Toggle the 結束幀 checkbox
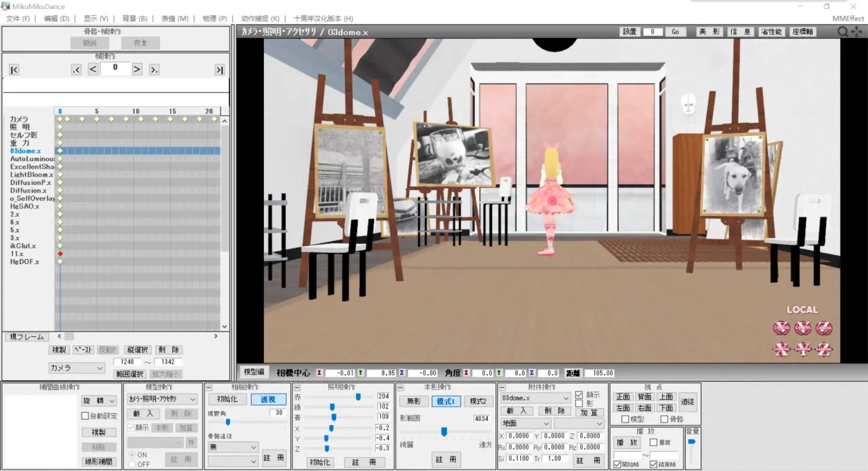Screen dimensions: 868x471 pyautogui.click(x=654, y=464)
